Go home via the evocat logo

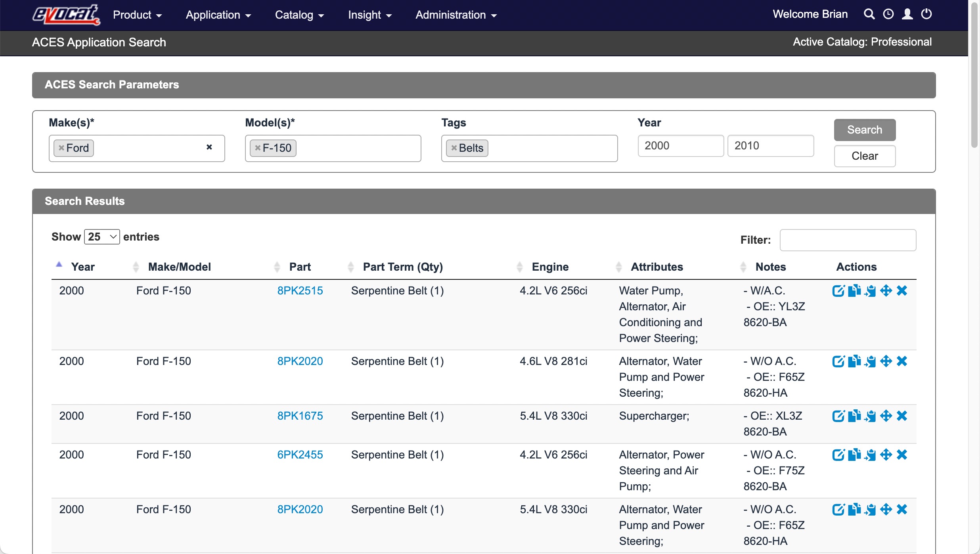66,15
